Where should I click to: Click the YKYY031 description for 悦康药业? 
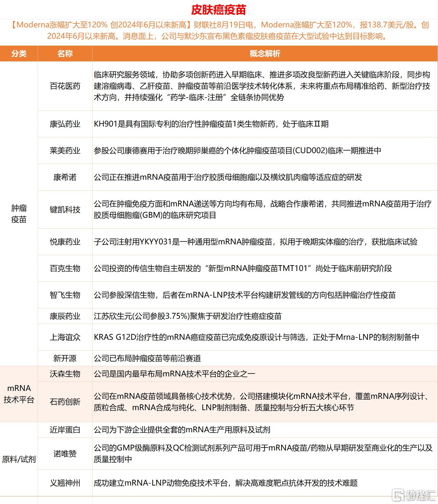pos(256,242)
